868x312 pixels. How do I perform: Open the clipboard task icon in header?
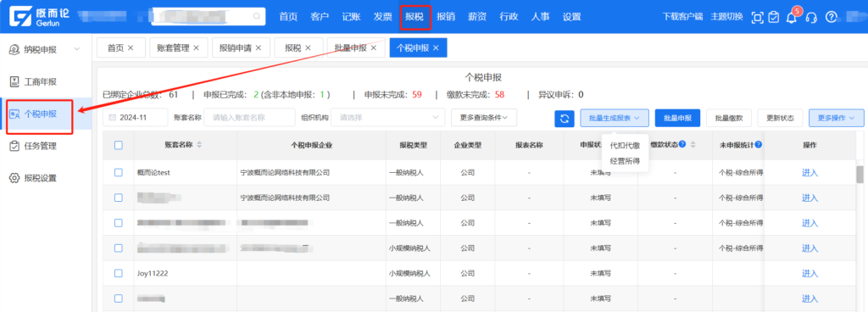[x=774, y=17]
